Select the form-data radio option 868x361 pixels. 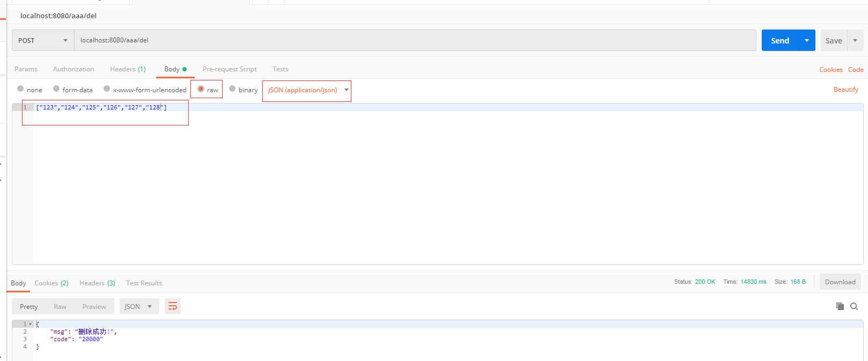click(x=56, y=89)
